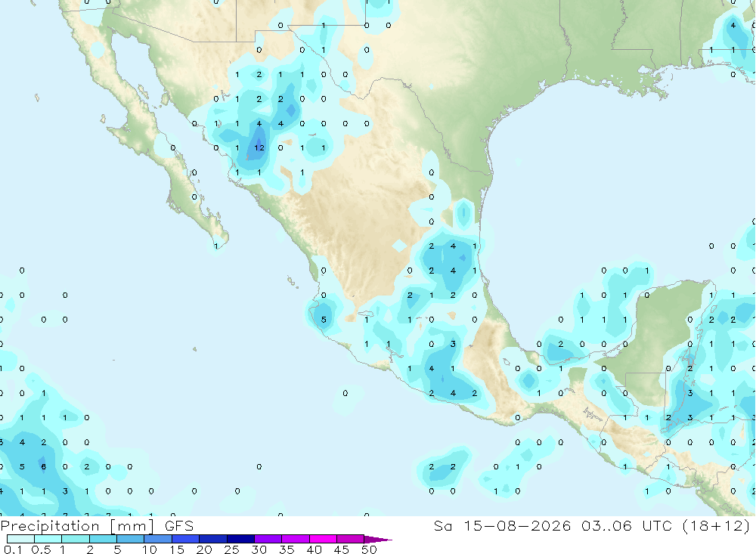Click the '6' precipitation value on map
The height and width of the screenshot is (554, 756).
click(43, 467)
